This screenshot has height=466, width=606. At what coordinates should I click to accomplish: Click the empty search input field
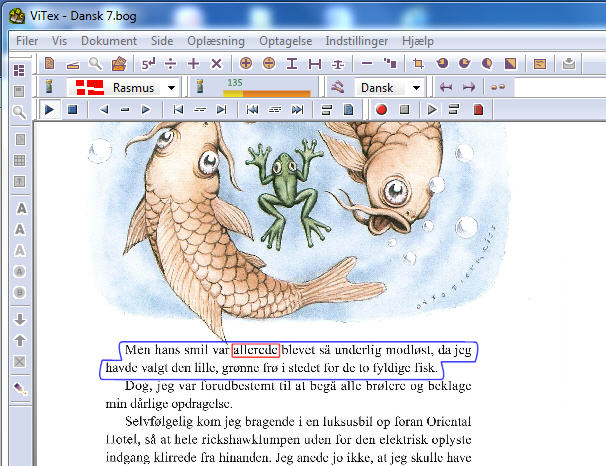point(560,88)
